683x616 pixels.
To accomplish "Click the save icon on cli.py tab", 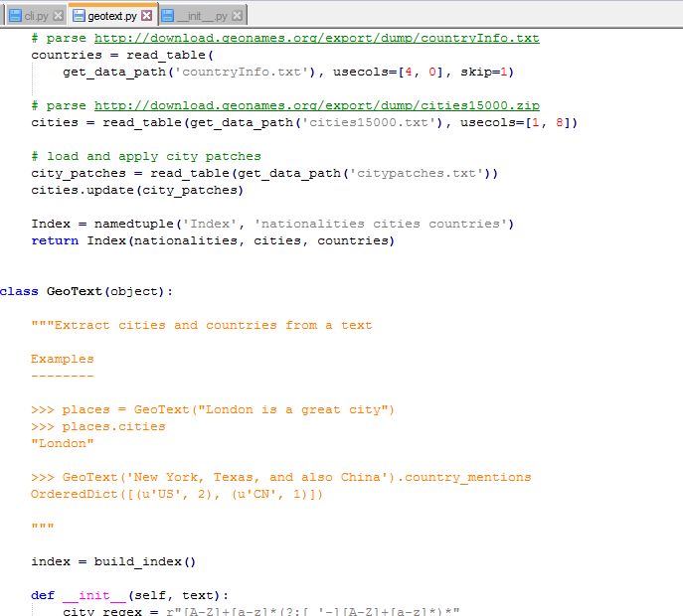I will (15, 16).
